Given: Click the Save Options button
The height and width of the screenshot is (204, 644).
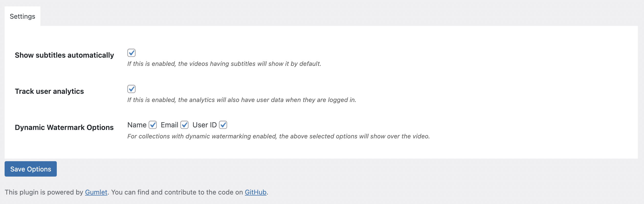Looking at the screenshot, I should 31,169.
